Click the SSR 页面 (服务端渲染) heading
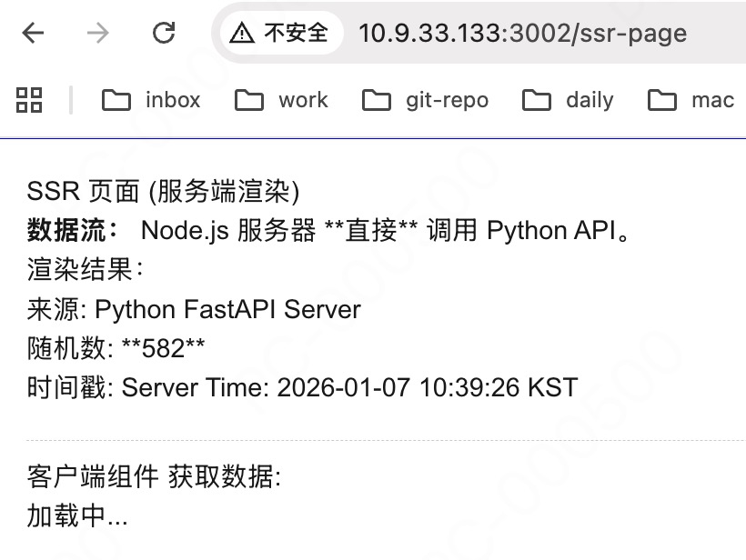Viewport: 746px width, 560px height. [163, 192]
